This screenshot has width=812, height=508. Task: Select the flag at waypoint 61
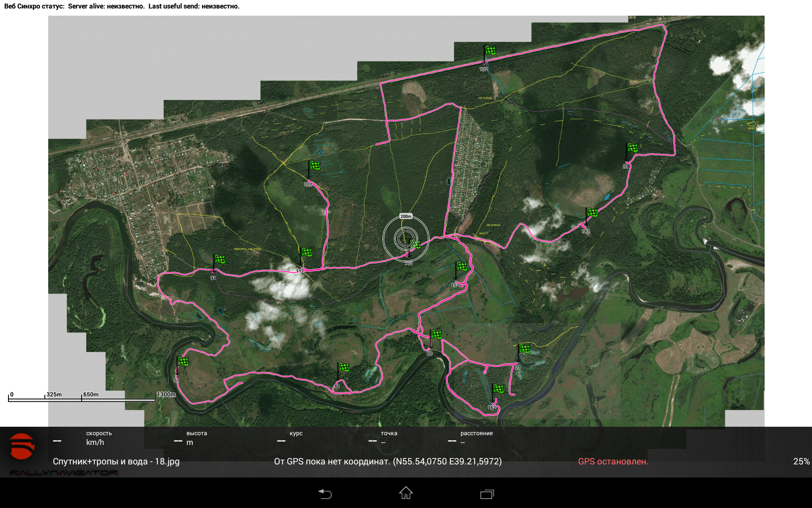[343, 368]
